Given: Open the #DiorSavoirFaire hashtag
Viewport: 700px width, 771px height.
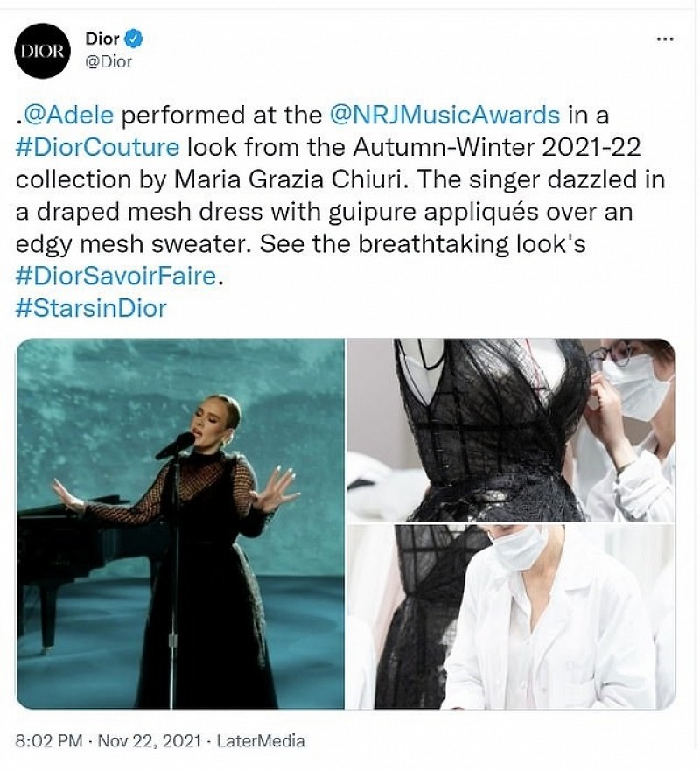Looking at the screenshot, I should point(116,276).
